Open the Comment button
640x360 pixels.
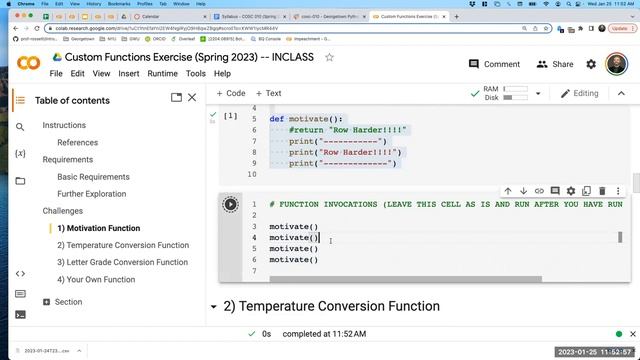click(x=494, y=64)
